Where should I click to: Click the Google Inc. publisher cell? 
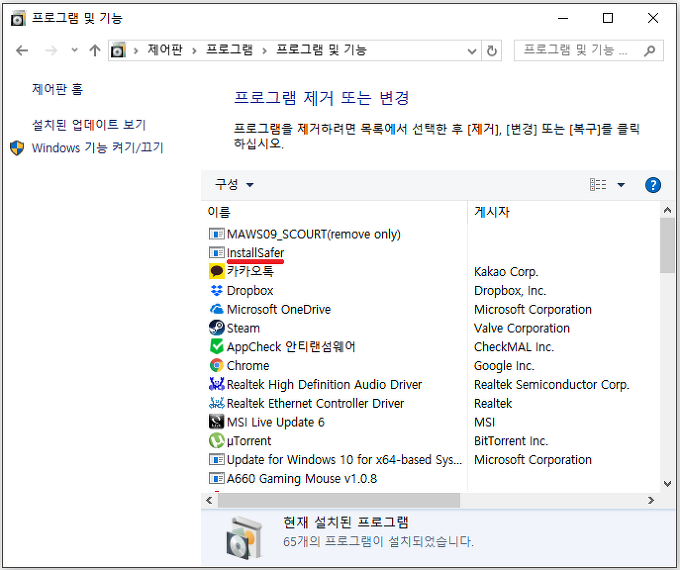click(504, 366)
